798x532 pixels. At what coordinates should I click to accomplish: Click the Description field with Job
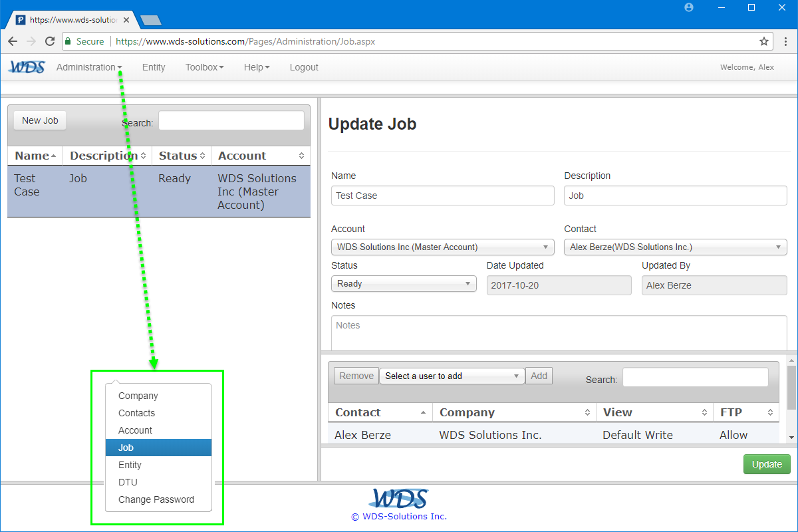tap(676, 196)
